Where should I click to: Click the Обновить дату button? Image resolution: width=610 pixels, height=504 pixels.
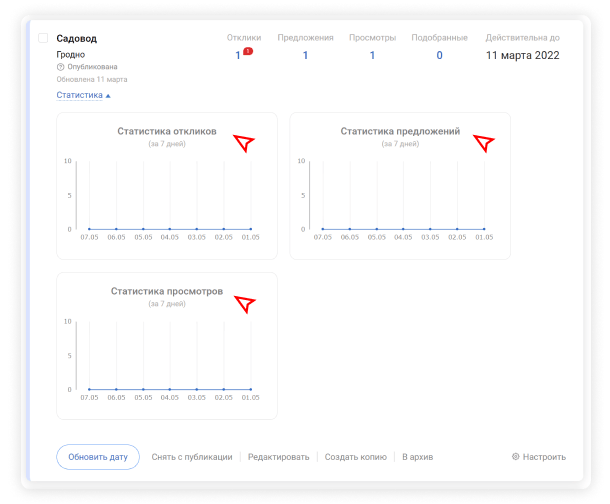point(98,457)
